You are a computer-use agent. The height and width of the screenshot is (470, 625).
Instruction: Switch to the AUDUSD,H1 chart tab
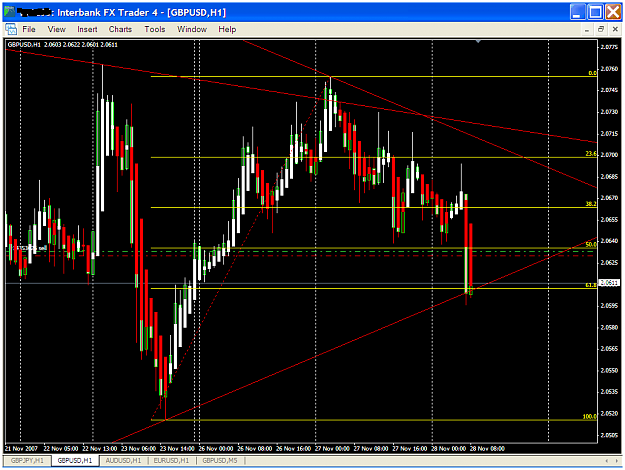[x=123, y=460]
